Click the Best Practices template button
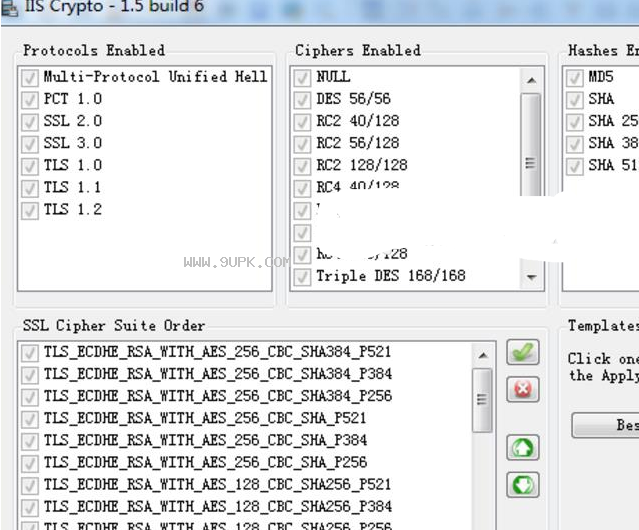Image resolution: width=639 pixels, height=530 pixels. [x=605, y=425]
